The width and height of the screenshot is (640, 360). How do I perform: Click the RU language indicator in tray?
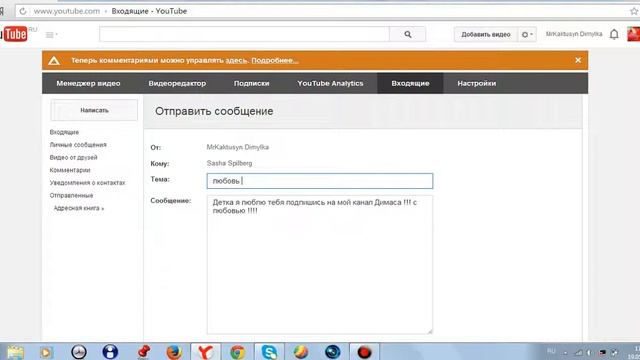pyautogui.click(x=551, y=351)
